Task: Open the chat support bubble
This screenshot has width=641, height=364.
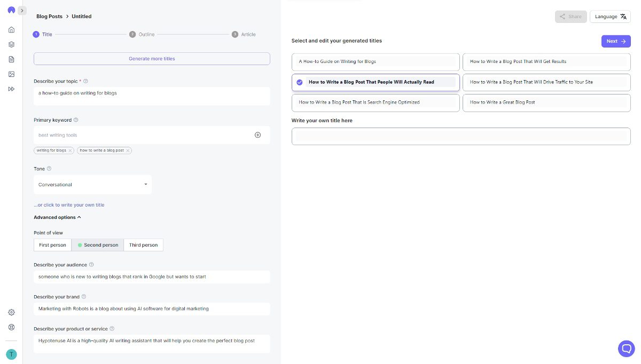Action: [626, 349]
